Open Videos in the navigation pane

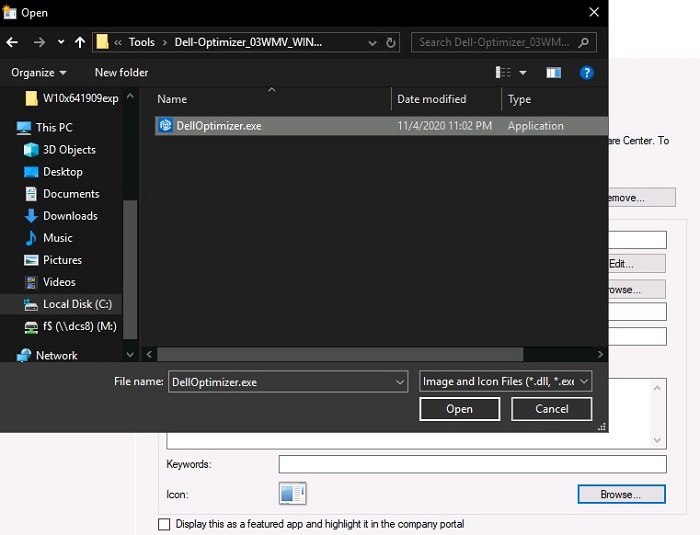[50, 282]
